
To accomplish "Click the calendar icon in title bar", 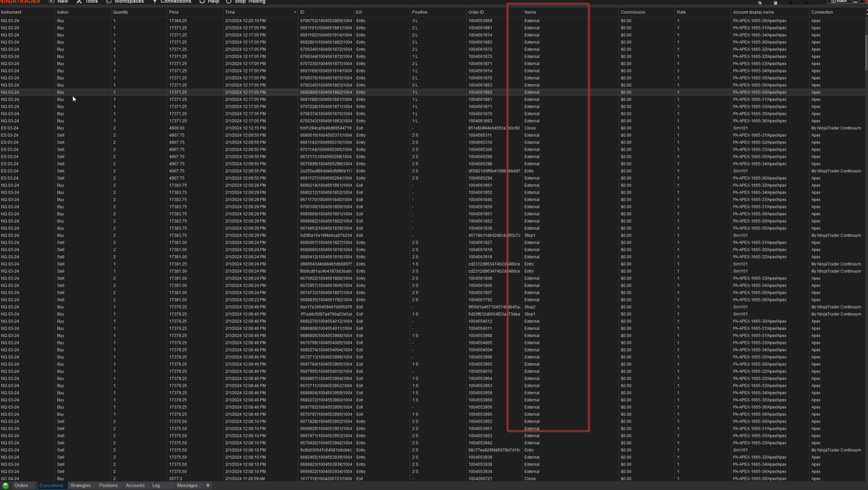I will [x=775, y=3].
